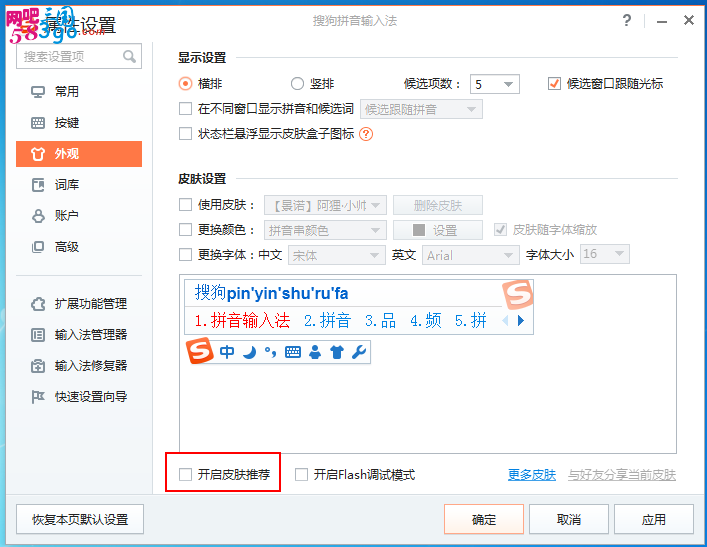Enable 状态栏悬浮显示皮肤盒子图标 checkbox
Viewport: 707px width, 547px height.
pyautogui.click(x=185, y=134)
